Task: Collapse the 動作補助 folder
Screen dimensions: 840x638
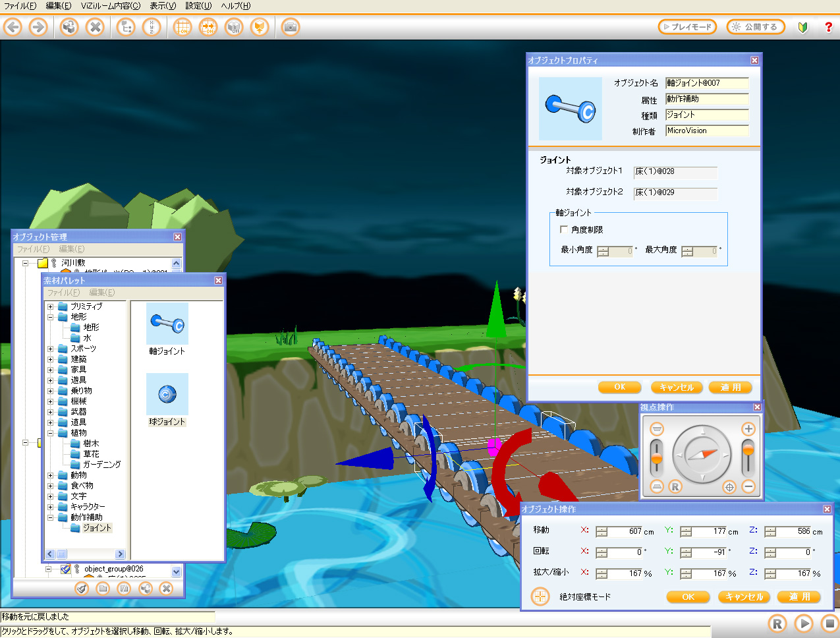Action: click(x=50, y=517)
